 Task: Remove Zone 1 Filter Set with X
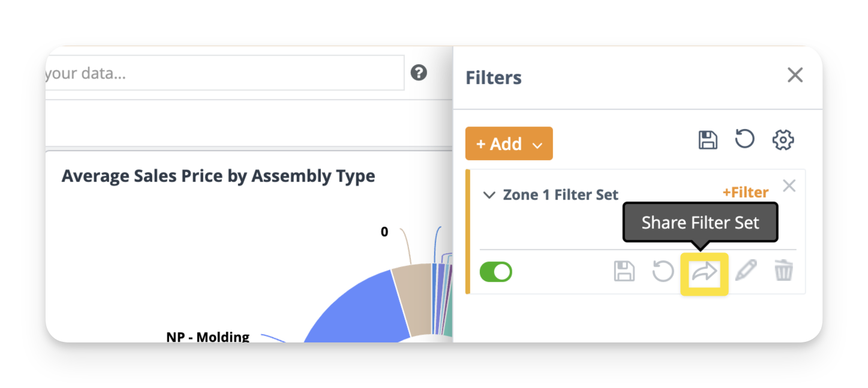click(x=789, y=186)
